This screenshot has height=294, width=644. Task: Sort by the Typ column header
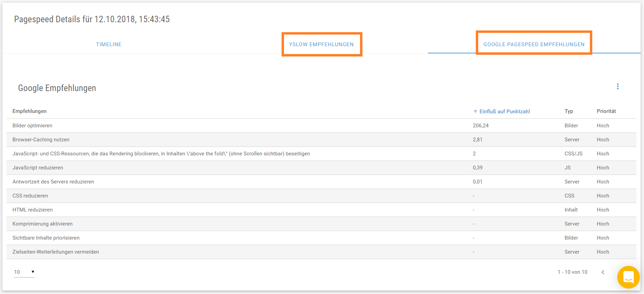(x=569, y=111)
